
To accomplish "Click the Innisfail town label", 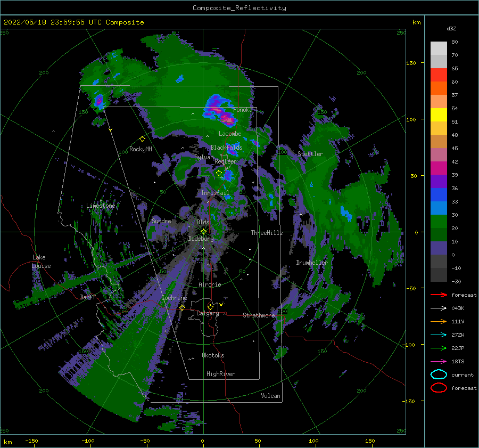I will [x=215, y=193].
